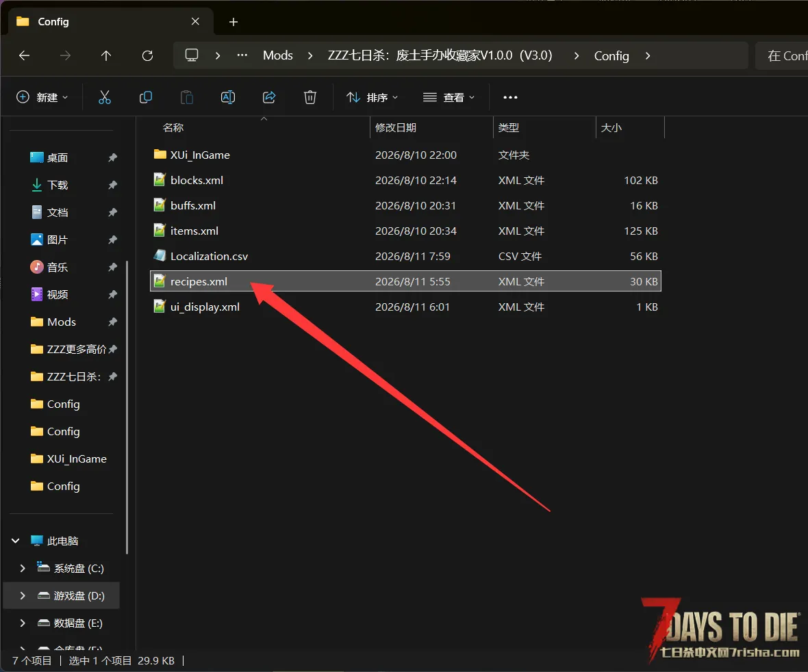Image resolution: width=808 pixels, height=672 pixels.
Task: Click the Delete trash can icon
Action: click(x=310, y=97)
